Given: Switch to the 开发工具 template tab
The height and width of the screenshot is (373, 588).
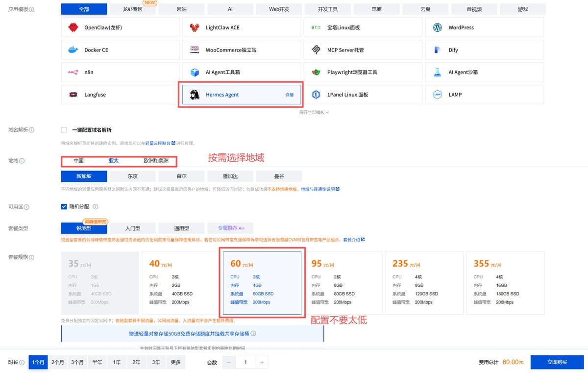Looking at the screenshot, I should pos(327,9).
